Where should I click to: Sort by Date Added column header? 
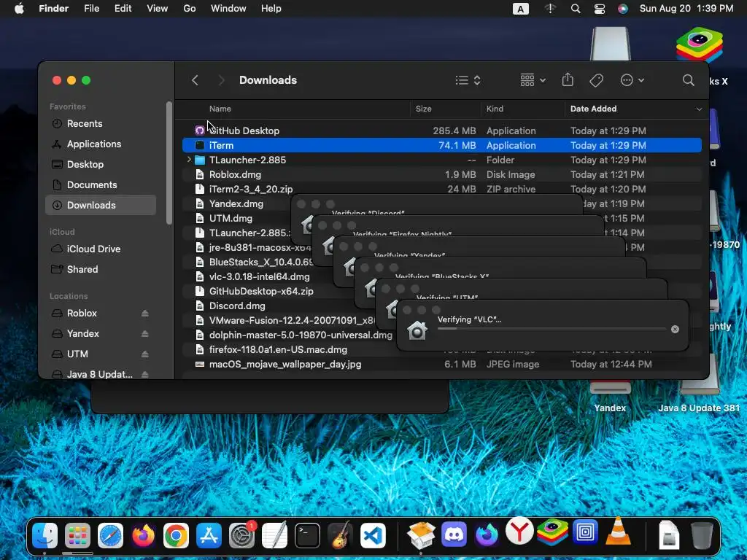click(593, 109)
